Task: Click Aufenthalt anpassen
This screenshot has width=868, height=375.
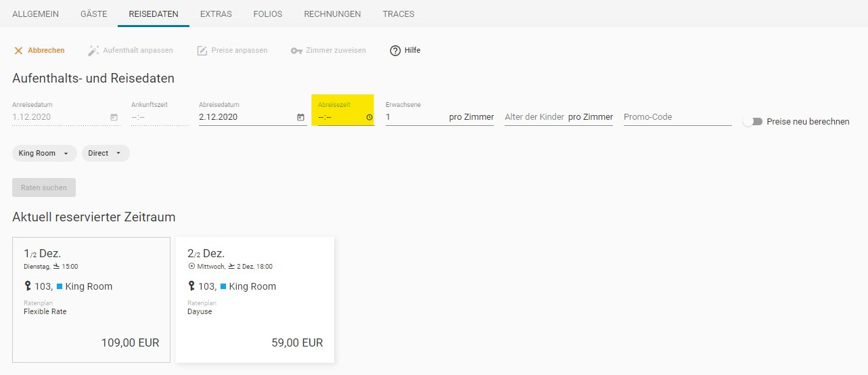Action: [x=131, y=50]
